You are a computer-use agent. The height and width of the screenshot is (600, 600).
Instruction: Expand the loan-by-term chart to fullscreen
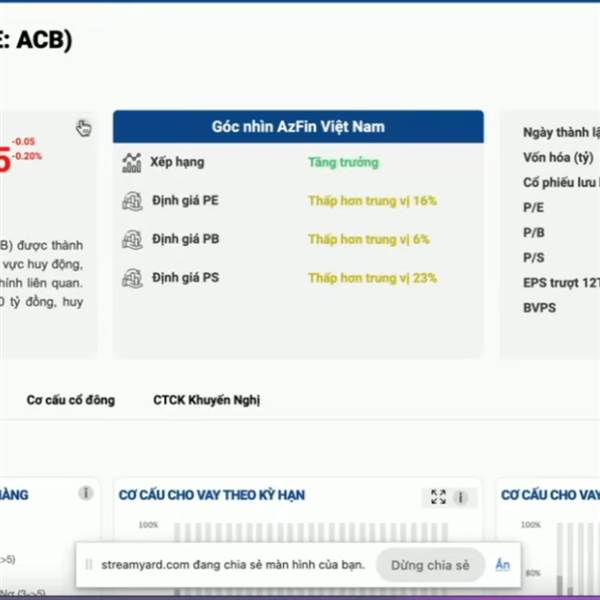click(x=438, y=496)
